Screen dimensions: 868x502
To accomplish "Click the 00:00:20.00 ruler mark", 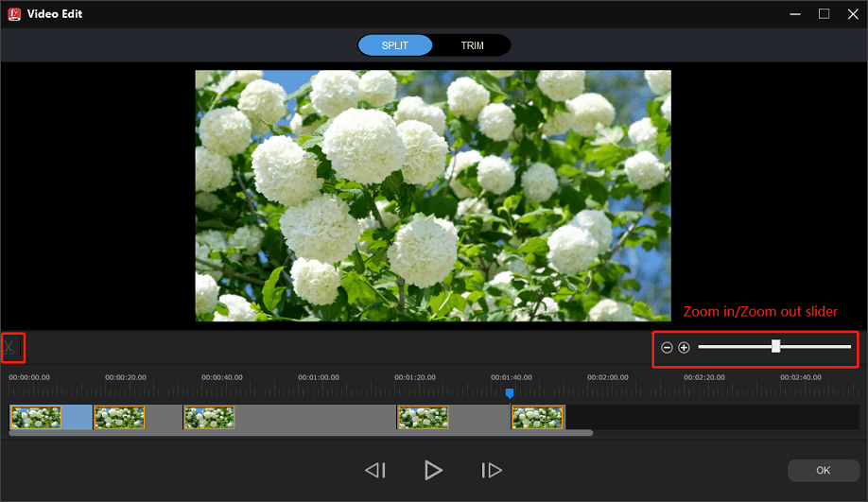I will [126, 377].
